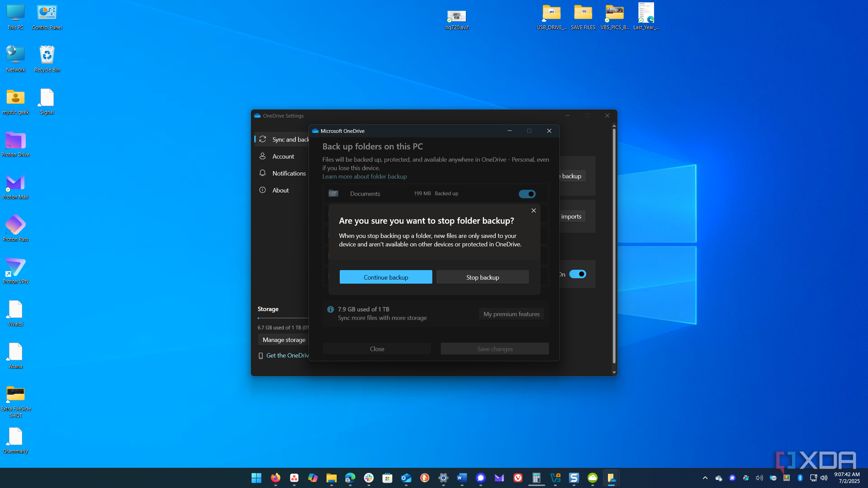Open the Account section in OneDrive Settings
Screen dimensions: 868x488
pos(282,156)
